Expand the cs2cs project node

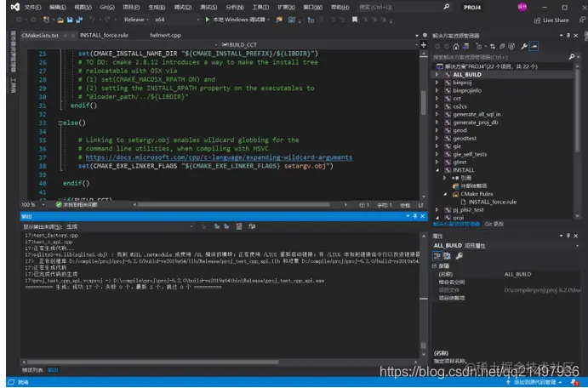[x=437, y=106]
